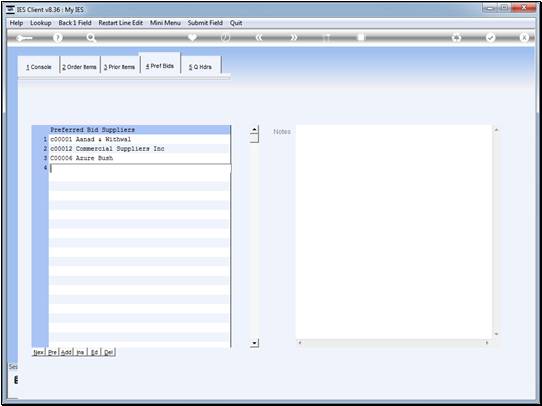Screen dimensions: 542x406
Task: Open the question mark help icon
Action: pos(58,38)
